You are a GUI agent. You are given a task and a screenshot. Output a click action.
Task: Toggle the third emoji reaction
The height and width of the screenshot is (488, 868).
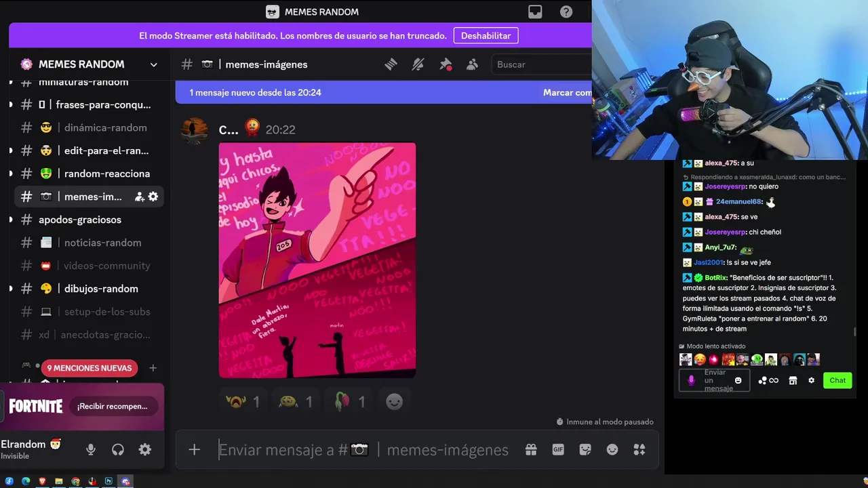click(x=349, y=402)
